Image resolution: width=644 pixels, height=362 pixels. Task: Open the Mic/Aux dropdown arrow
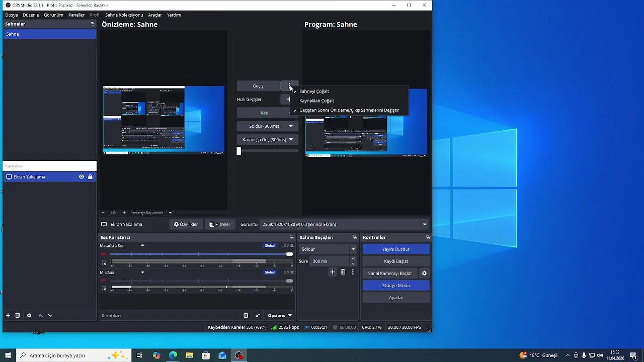tap(142, 273)
